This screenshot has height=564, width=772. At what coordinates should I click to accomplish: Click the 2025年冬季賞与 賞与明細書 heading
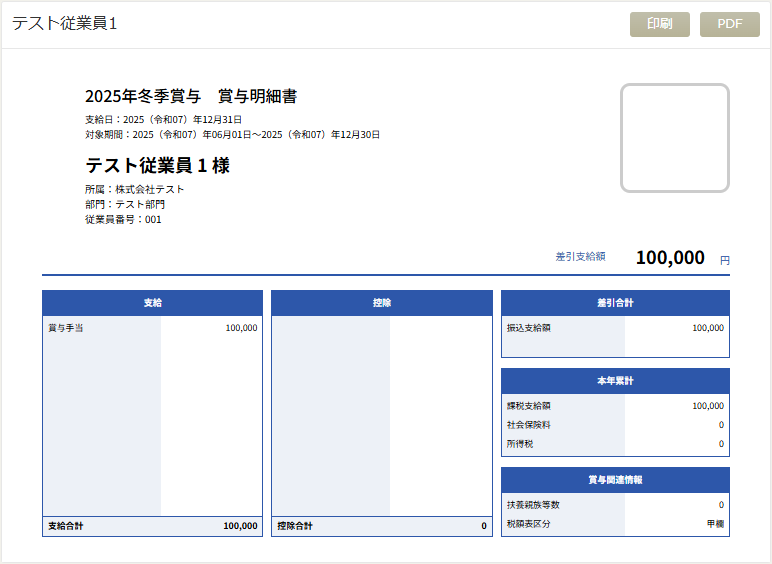191,97
